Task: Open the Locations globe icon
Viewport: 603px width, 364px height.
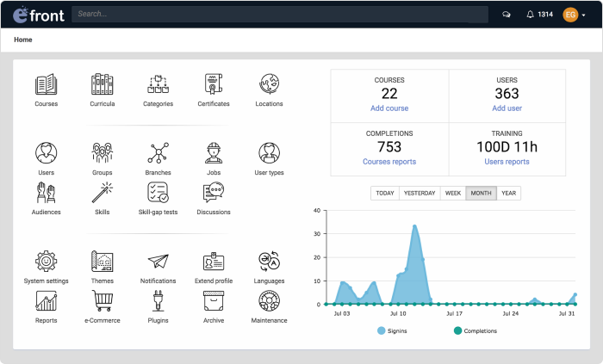Action: [x=269, y=84]
